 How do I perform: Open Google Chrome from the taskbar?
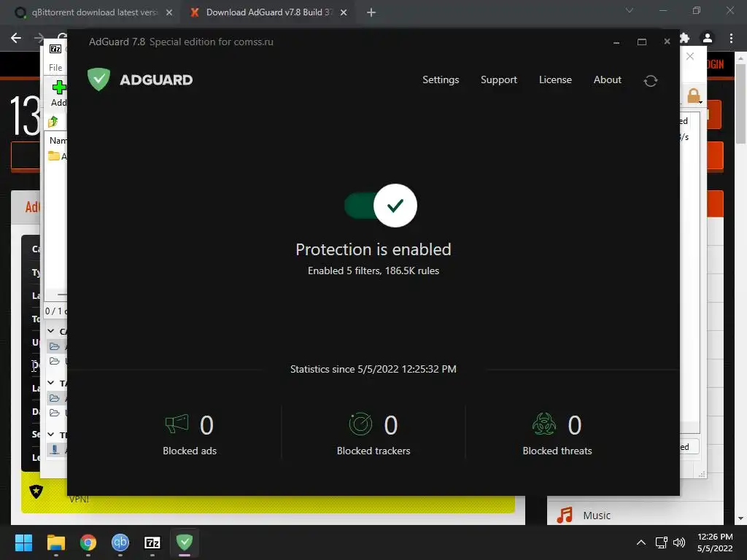coord(88,542)
